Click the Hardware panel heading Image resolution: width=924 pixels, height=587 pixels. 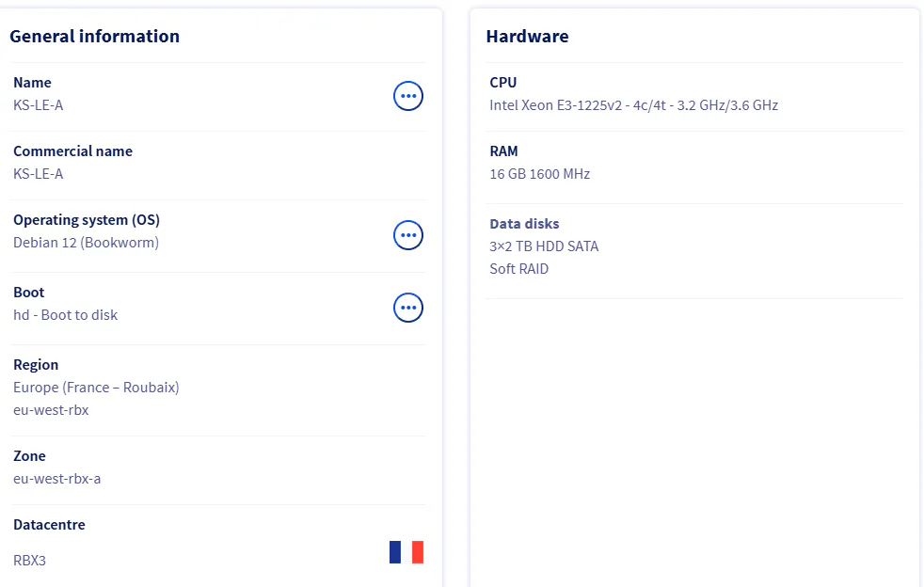pyautogui.click(x=527, y=37)
